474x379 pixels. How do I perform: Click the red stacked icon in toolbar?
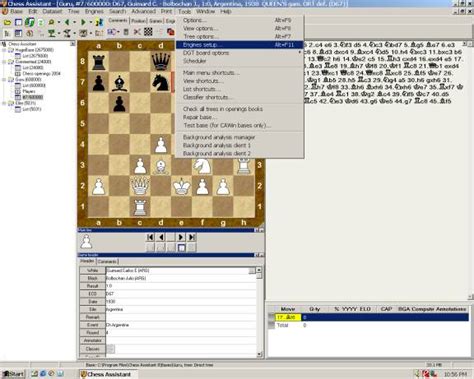[x=171, y=32]
